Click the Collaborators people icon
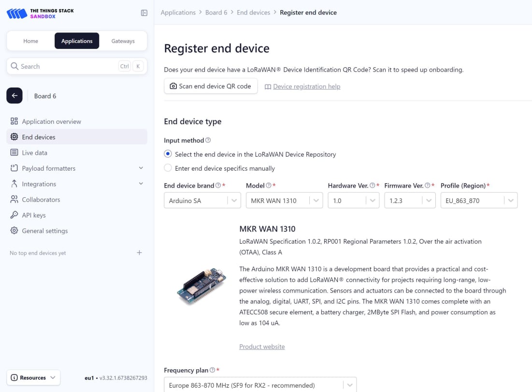 point(14,199)
